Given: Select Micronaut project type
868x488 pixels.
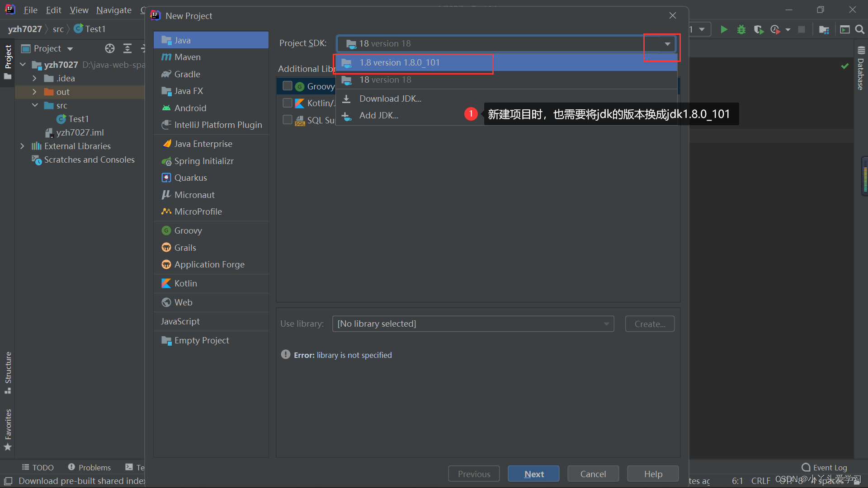Looking at the screenshot, I should point(211,195).
